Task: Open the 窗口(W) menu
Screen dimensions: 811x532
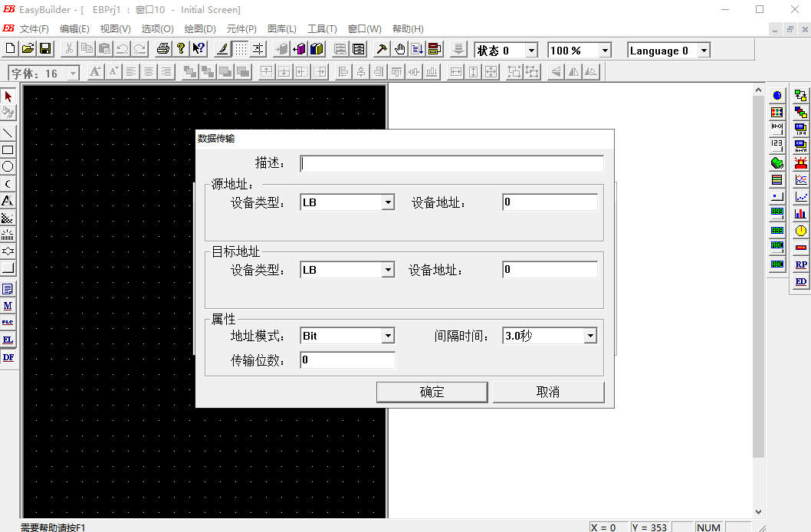Action: (x=365, y=29)
